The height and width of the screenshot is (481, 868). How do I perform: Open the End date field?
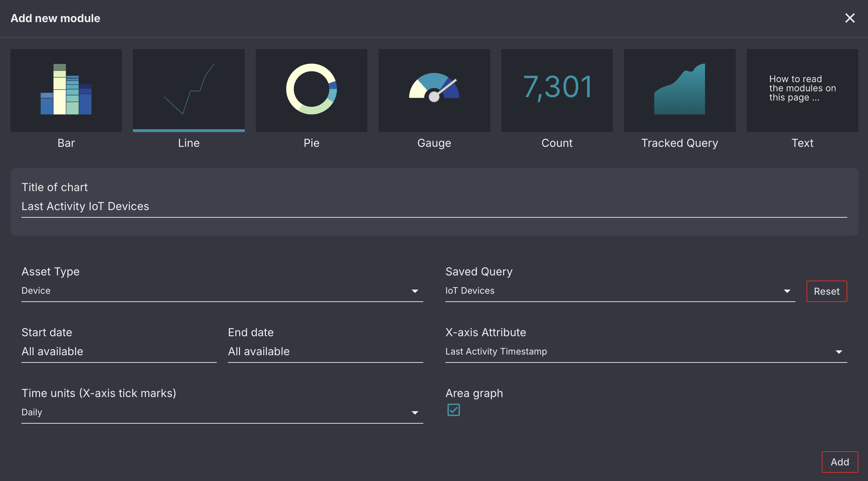point(325,352)
